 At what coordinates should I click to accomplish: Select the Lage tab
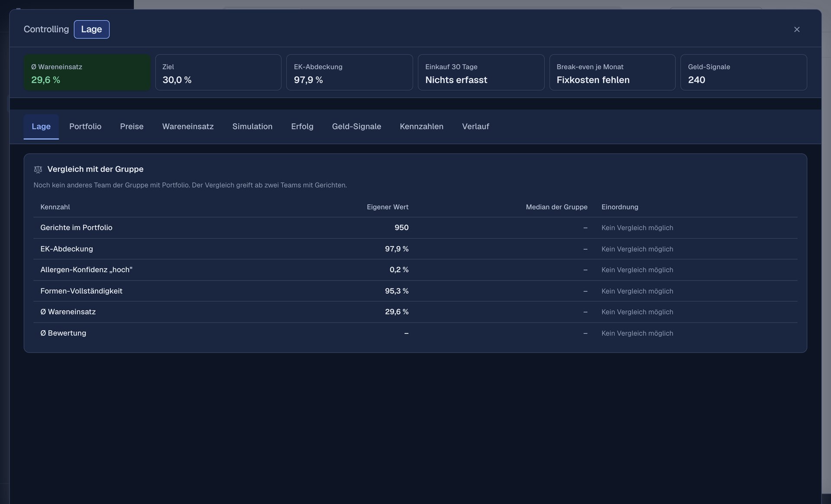[41, 126]
